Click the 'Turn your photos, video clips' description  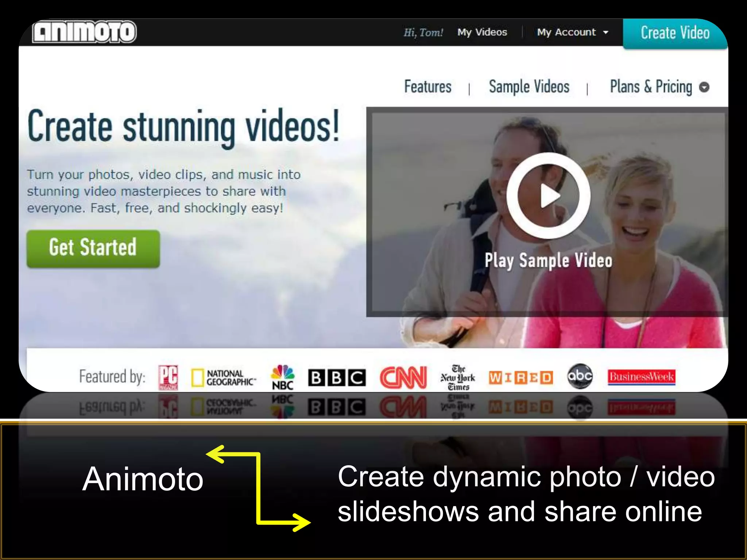point(164,191)
